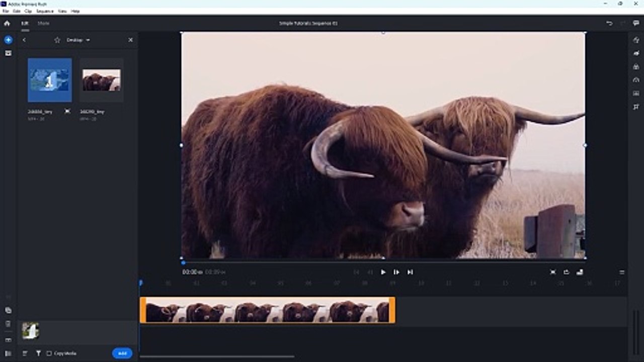
Task: Open the Speed panel icon
Action: click(636, 80)
